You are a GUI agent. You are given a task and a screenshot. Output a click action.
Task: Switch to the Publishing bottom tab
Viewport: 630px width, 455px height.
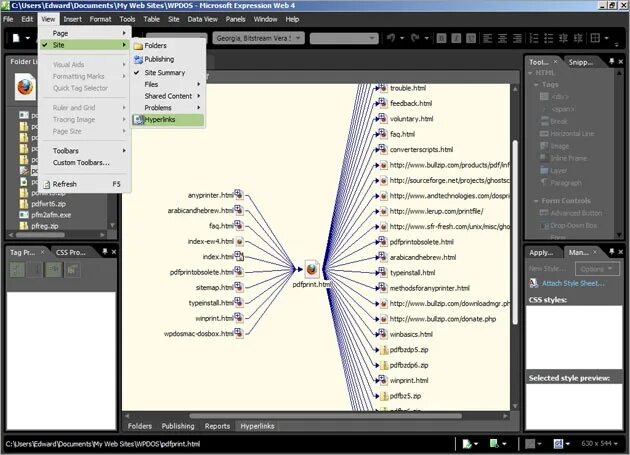[178, 426]
